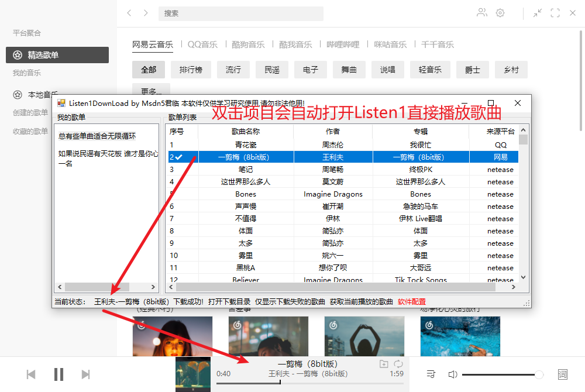Open 精选歌单 in the sidebar

57,55
